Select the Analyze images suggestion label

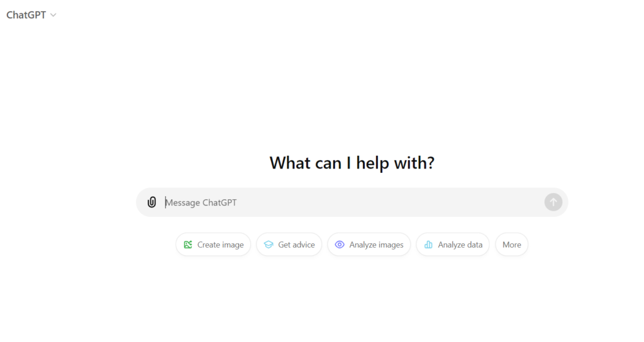[x=376, y=245]
